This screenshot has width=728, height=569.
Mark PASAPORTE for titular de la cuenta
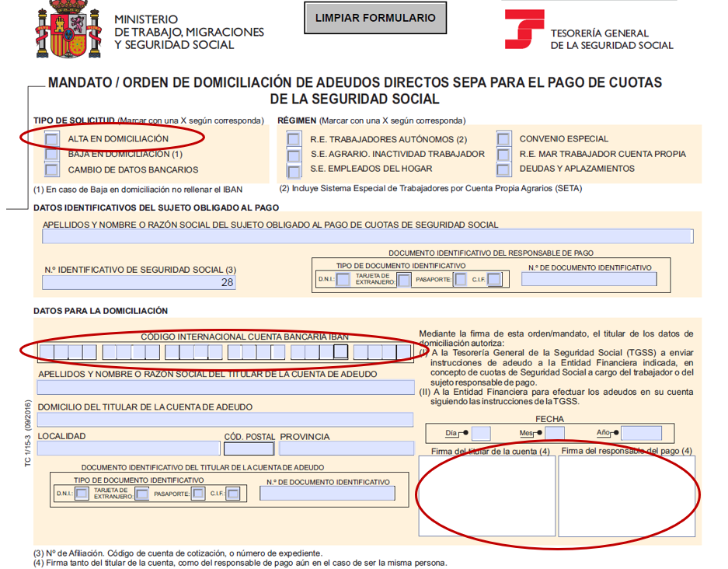tap(198, 492)
